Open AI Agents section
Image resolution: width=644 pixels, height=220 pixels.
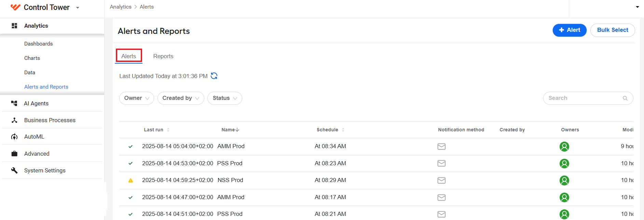(36, 103)
